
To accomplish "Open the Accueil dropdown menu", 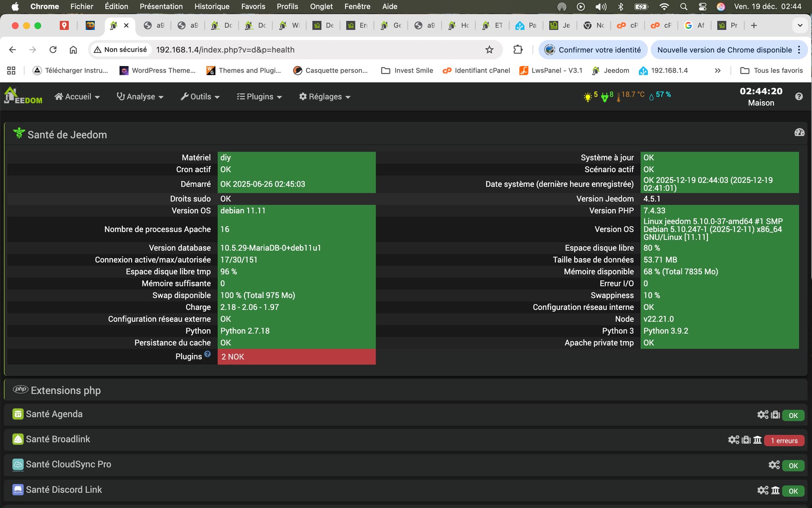I will 77,97.
